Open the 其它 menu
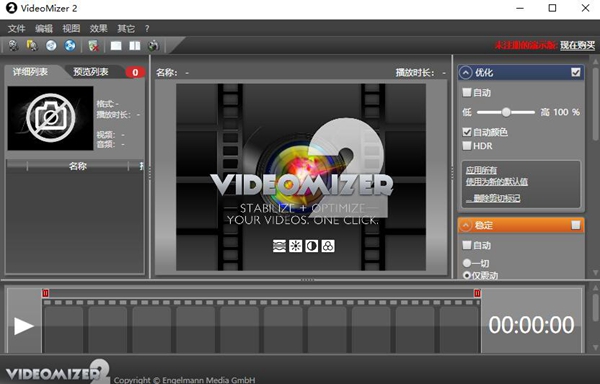This screenshot has width=600, height=384. click(126, 29)
